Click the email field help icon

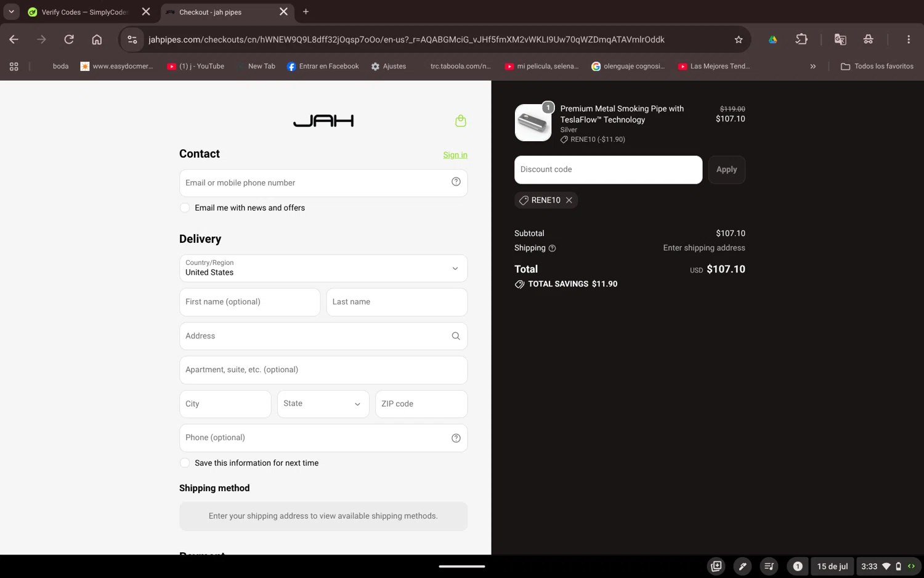point(456,182)
